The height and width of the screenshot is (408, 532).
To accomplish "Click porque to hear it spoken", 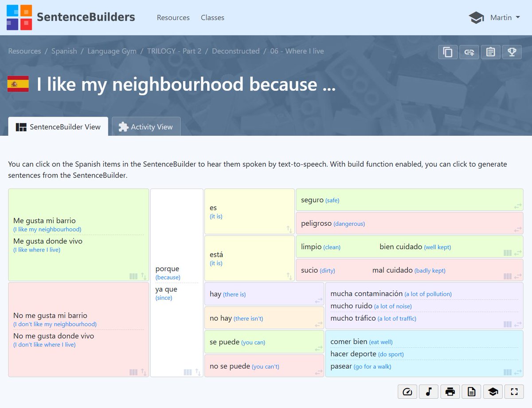I will (x=168, y=269).
